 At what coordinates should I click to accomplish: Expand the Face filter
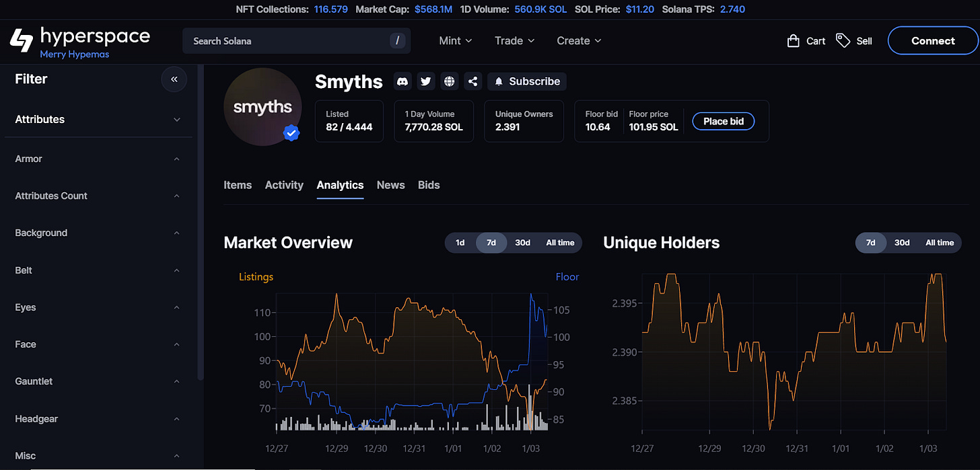pyautogui.click(x=98, y=344)
